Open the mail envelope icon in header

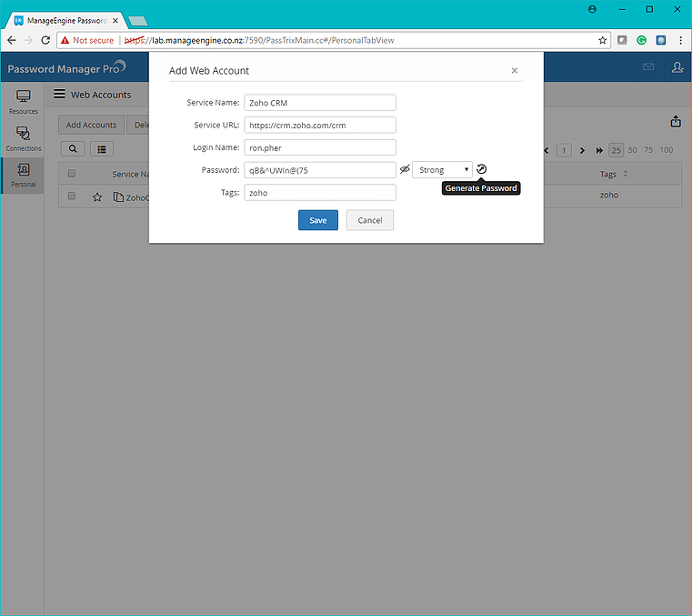tap(648, 66)
